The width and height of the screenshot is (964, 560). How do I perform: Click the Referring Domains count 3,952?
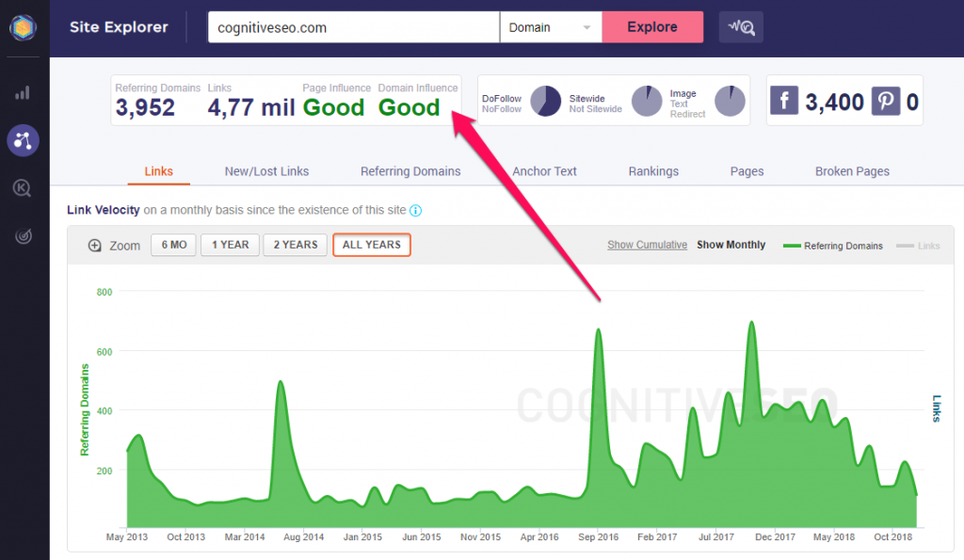145,107
